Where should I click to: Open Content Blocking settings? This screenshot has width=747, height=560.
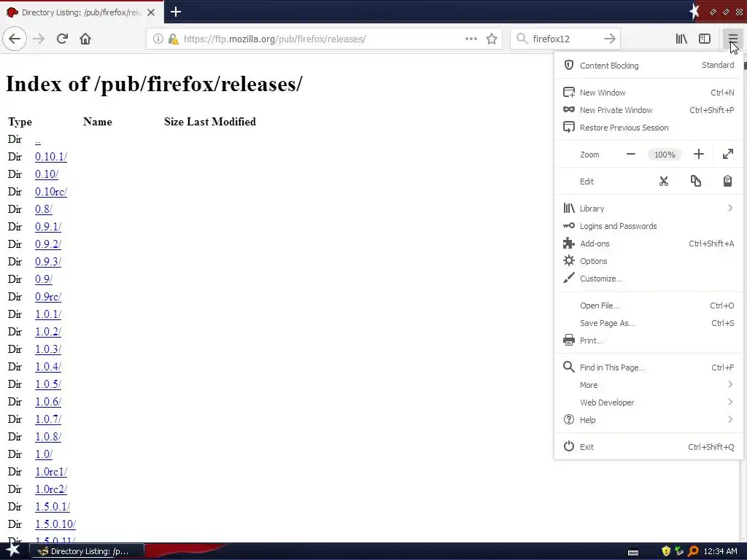649,65
